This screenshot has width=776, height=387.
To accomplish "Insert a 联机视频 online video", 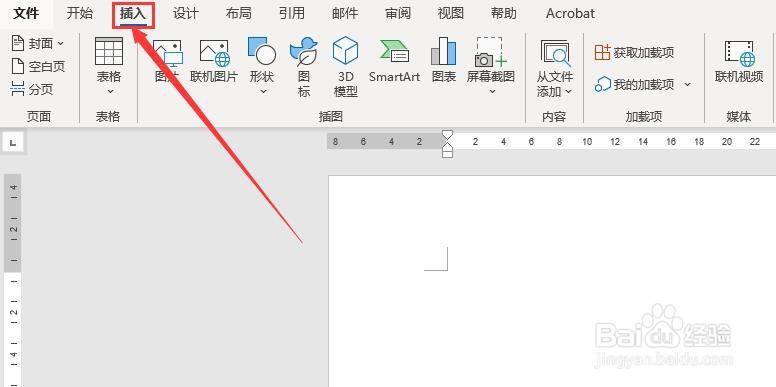I will [739, 62].
